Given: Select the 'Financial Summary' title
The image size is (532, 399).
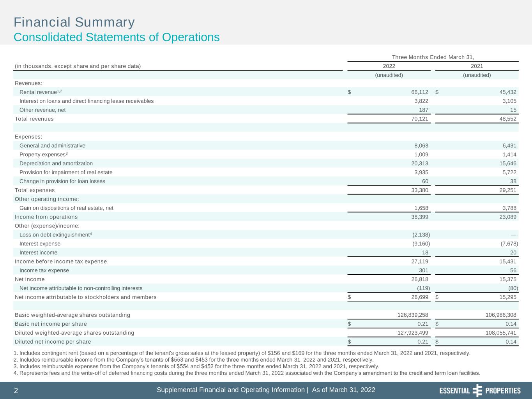Looking at the screenshot, I should (x=74, y=22).
